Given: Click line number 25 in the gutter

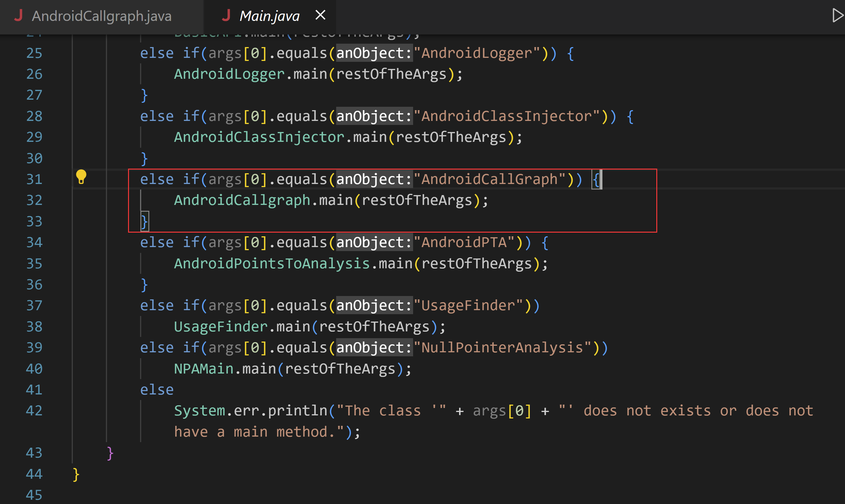Looking at the screenshot, I should [x=34, y=53].
